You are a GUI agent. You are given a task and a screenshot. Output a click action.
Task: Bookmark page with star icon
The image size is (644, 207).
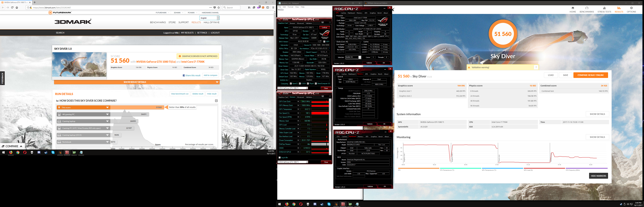click(218, 7)
